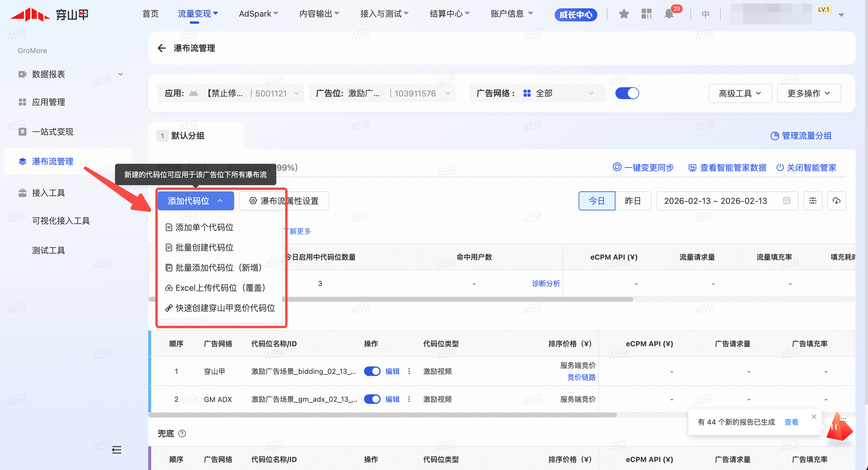Viewport: 868px width, 470px height.
Task: Click the favorites star icon
Action: (x=624, y=14)
